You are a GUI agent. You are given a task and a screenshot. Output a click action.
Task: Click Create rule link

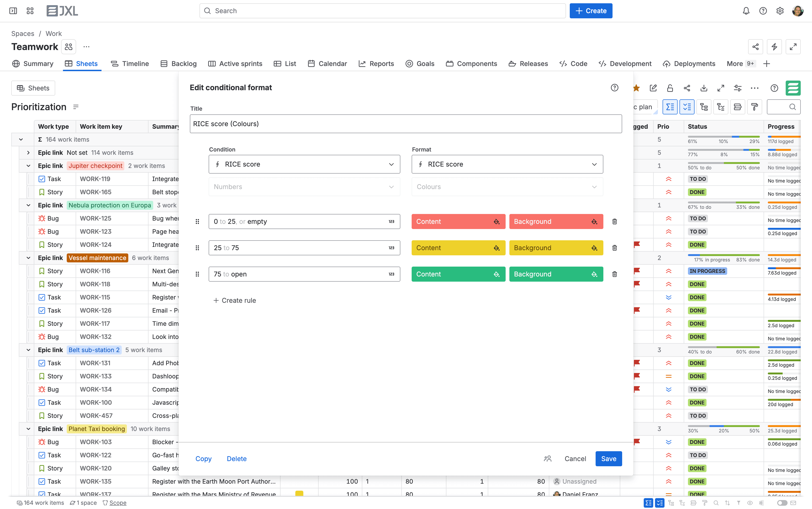[x=235, y=300]
